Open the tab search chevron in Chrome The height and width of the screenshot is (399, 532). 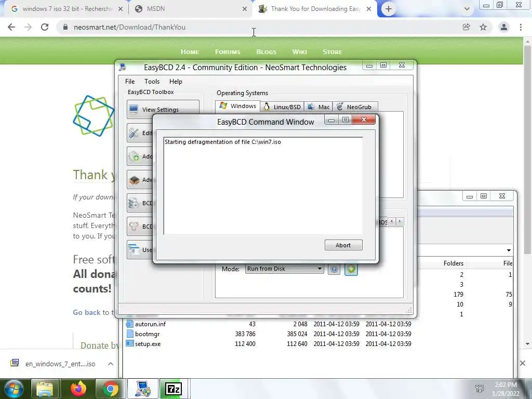click(467, 9)
